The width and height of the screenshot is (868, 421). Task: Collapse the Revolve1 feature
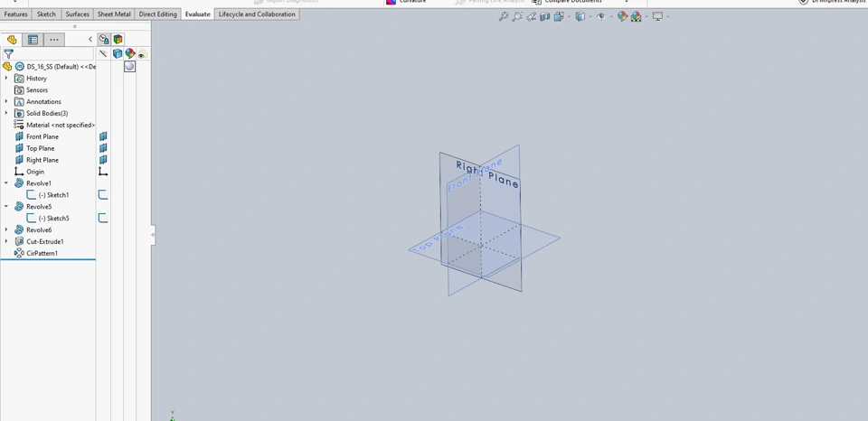[x=6, y=183]
